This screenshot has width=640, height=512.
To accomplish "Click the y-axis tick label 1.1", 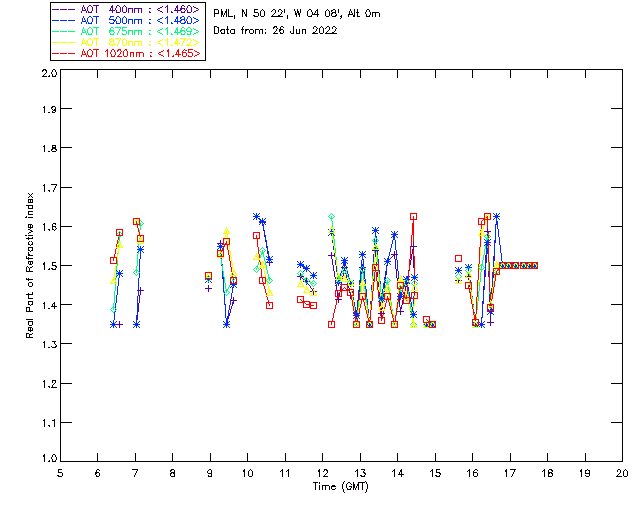I will tap(49, 423).
